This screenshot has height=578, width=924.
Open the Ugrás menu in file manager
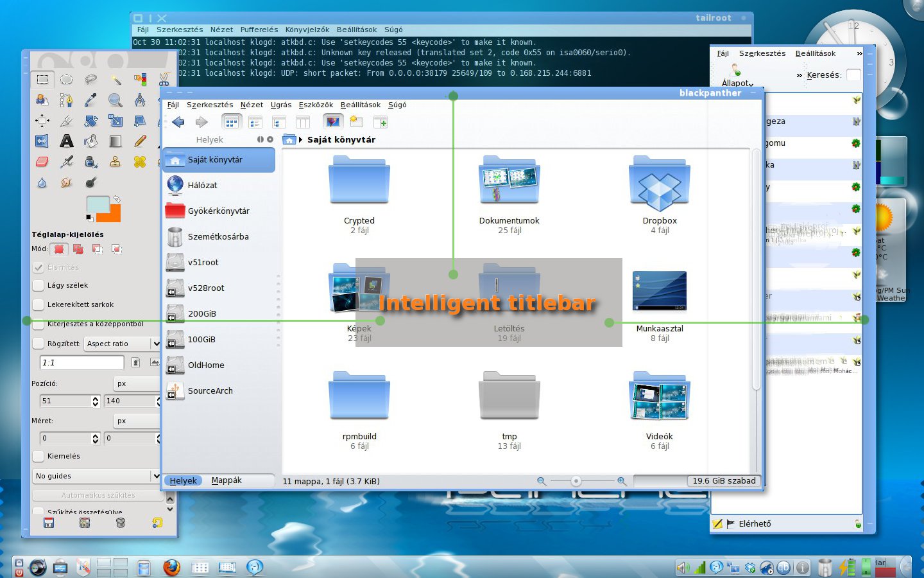coord(281,105)
